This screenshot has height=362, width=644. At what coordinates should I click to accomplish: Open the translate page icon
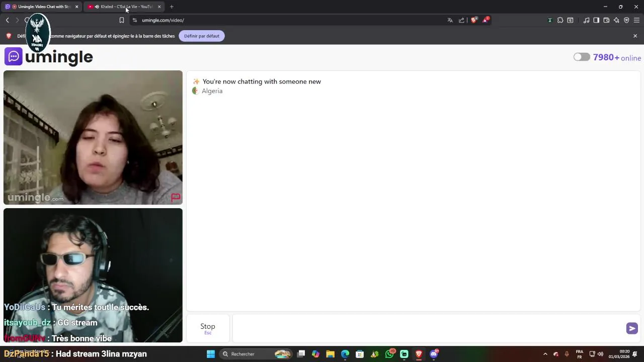(x=450, y=20)
